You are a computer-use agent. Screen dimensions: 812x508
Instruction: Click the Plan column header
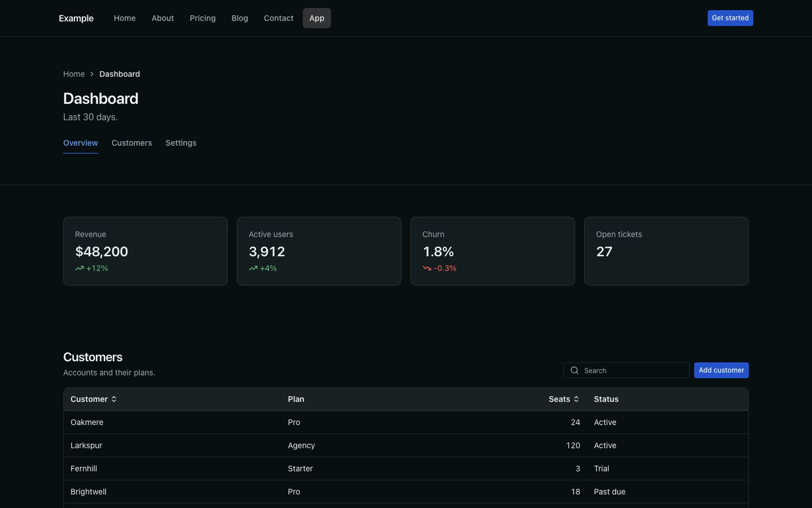(296, 399)
